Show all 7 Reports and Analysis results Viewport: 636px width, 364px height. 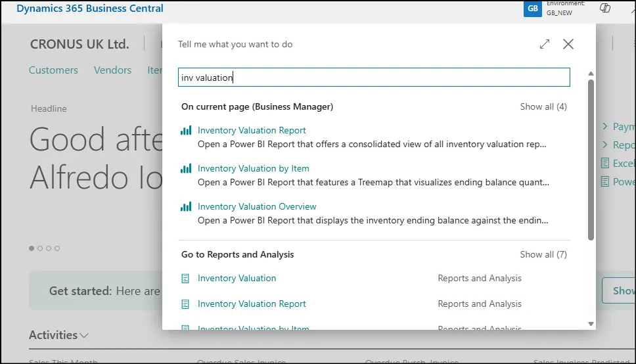543,254
